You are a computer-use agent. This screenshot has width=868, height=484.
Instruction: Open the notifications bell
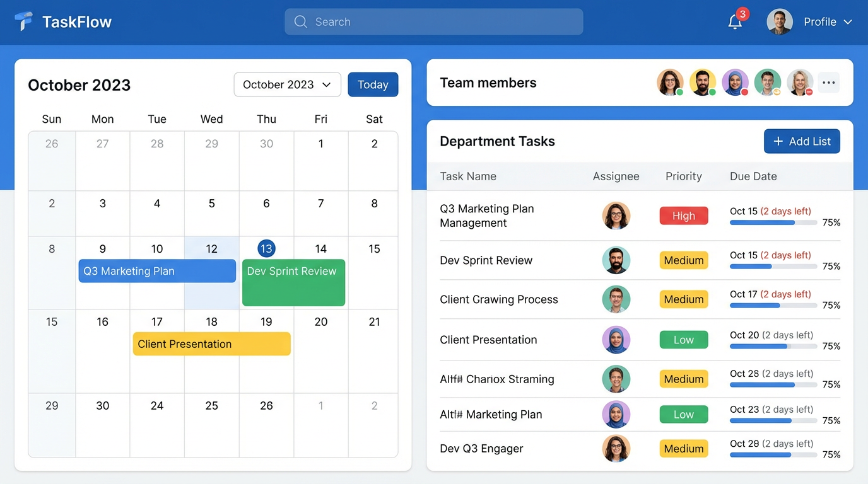pyautogui.click(x=735, y=22)
